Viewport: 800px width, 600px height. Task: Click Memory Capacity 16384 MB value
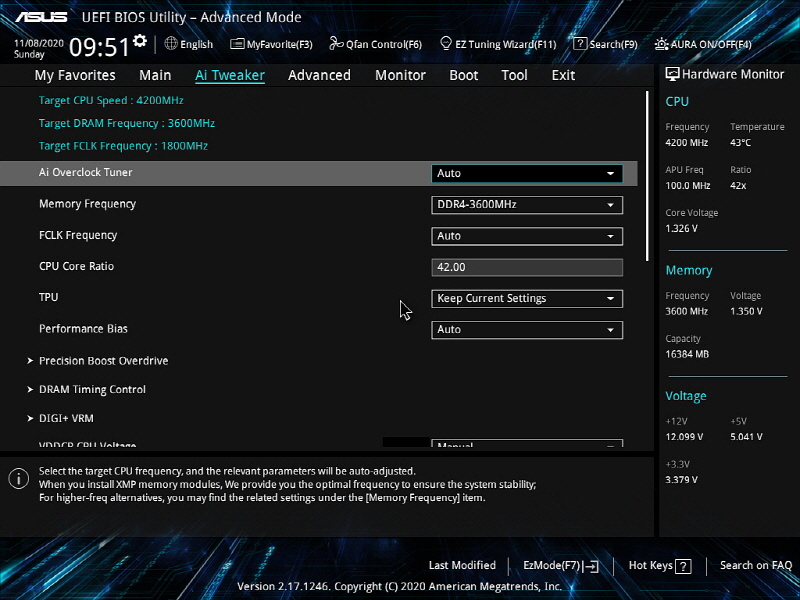(687, 354)
